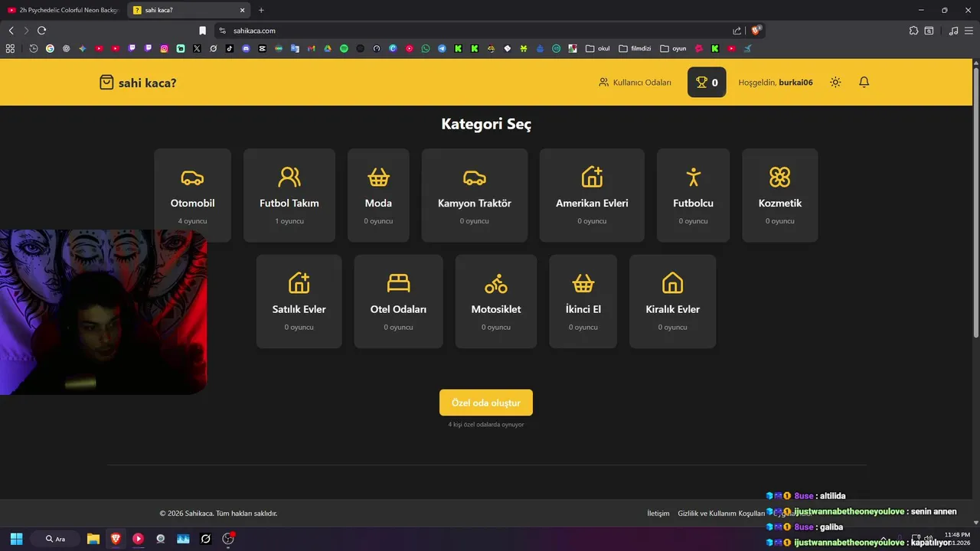Choose the Kozmetik flower icon
Screen dimensions: 980x551
779,178
